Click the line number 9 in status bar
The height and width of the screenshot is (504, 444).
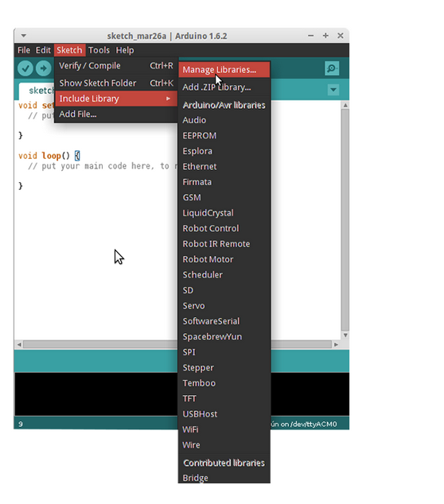(x=21, y=425)
